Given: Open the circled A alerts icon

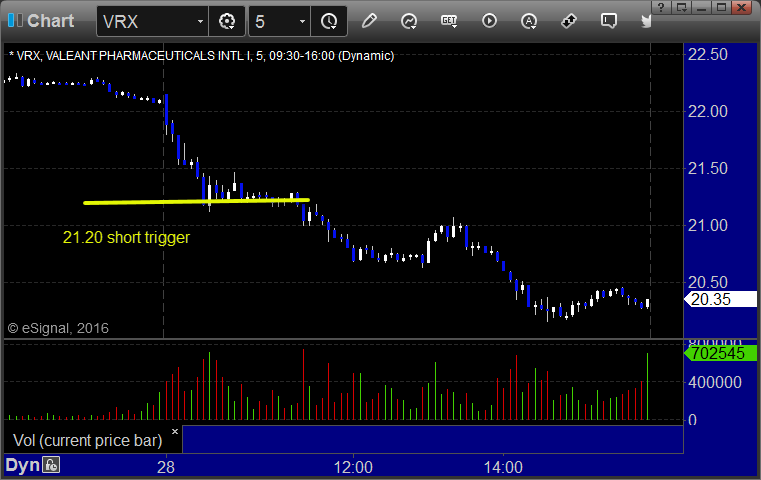Looking at the screenshot, I should click(529, 21).
